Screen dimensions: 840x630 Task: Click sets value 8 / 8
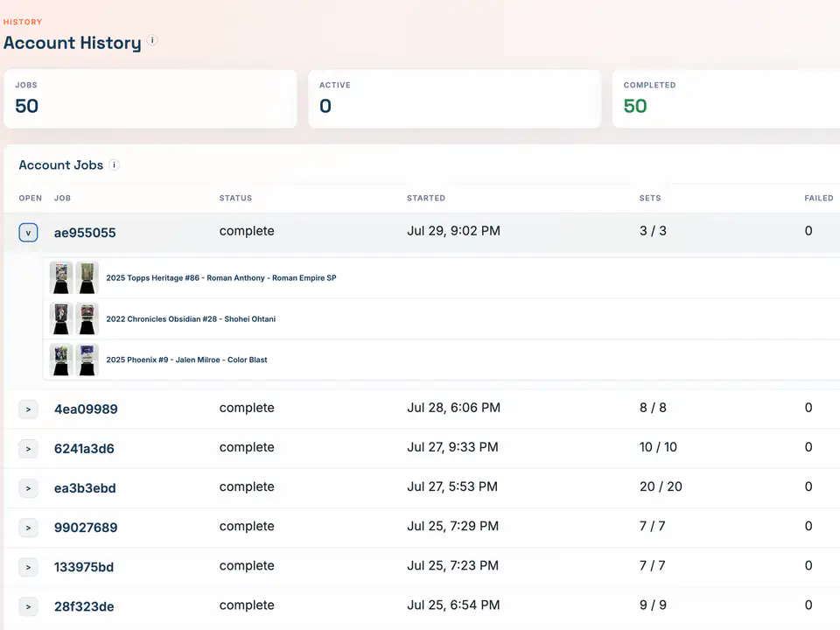(653, 408)
